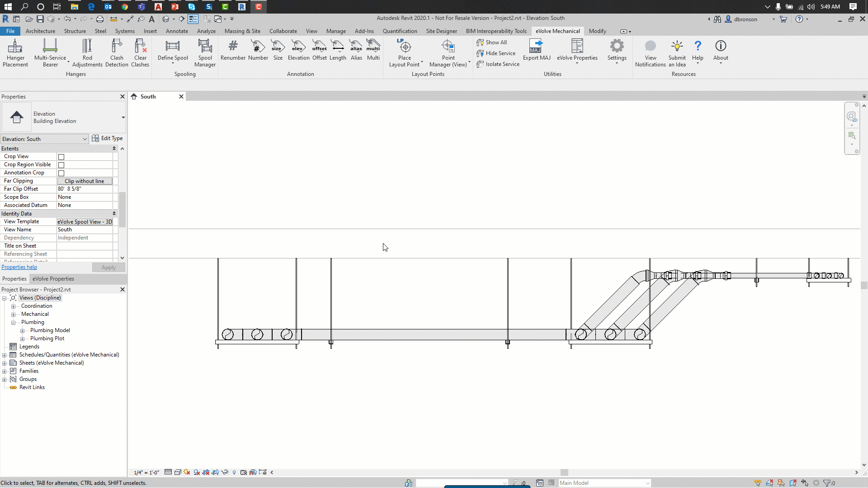Select the Renumber annotation tool
Viewport: 868px width, 488px height.
point(233,50)
